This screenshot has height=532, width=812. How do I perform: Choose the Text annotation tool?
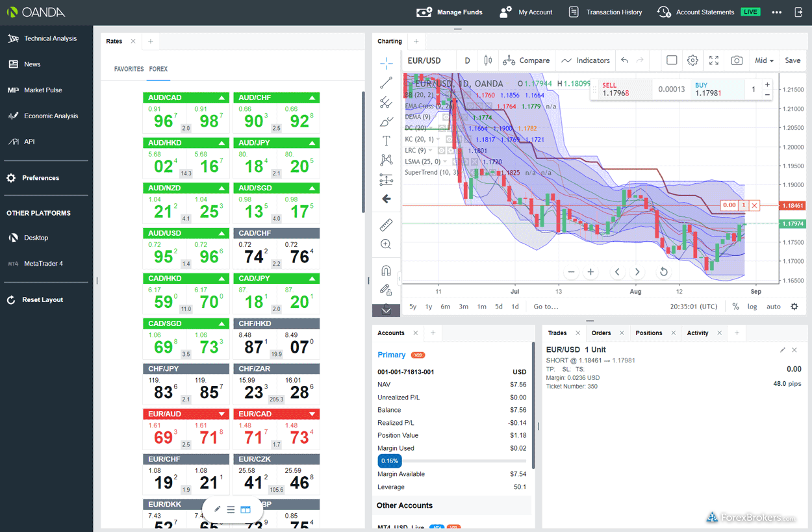coord(387,140)
